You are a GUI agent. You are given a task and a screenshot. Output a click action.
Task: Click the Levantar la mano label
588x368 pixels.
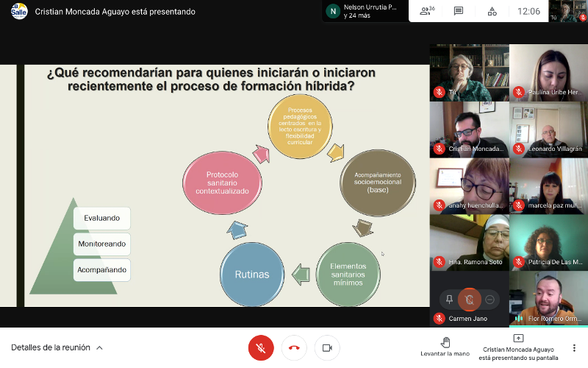point(445,354)
